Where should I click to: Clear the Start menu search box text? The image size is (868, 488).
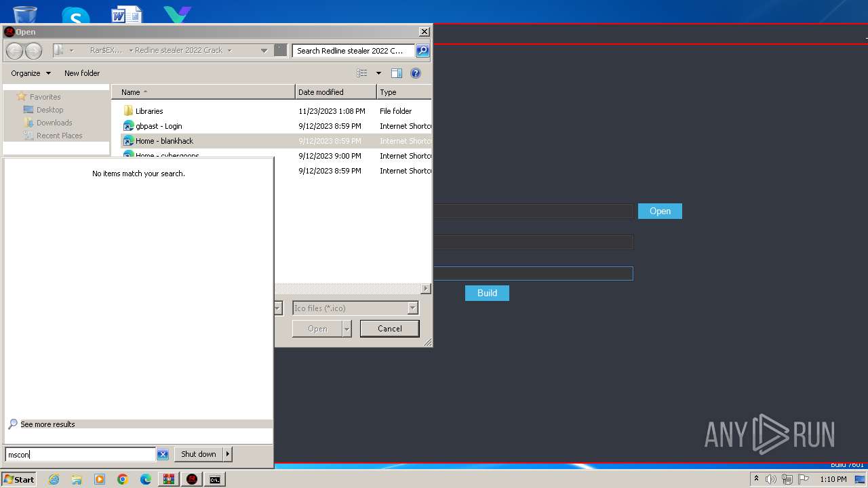tap(163, 454)
